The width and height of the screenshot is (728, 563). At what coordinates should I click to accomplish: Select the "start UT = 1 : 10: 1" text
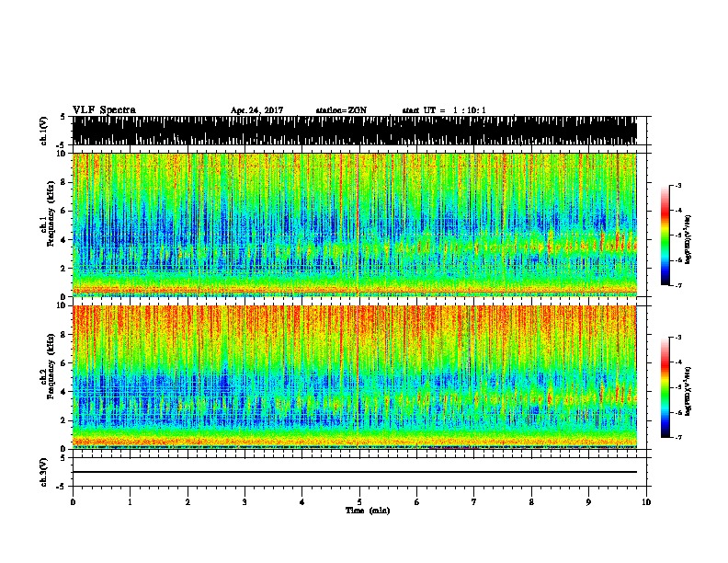point(444,110)
